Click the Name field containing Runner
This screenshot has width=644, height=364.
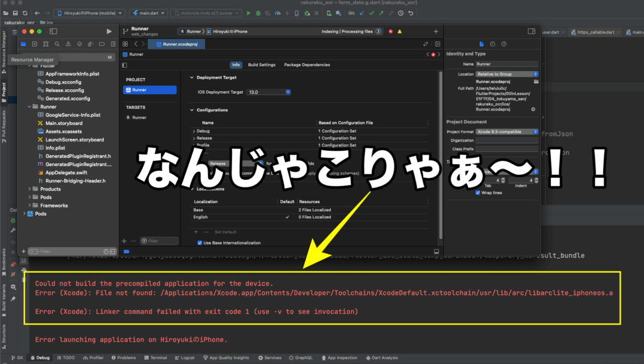coord(507,64)
